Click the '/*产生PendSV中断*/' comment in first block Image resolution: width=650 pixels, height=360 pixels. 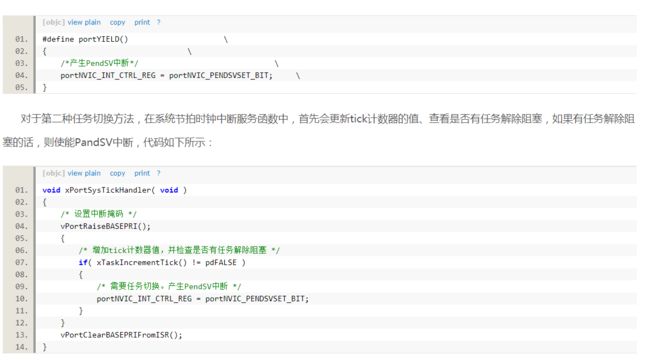click(99, 63)
